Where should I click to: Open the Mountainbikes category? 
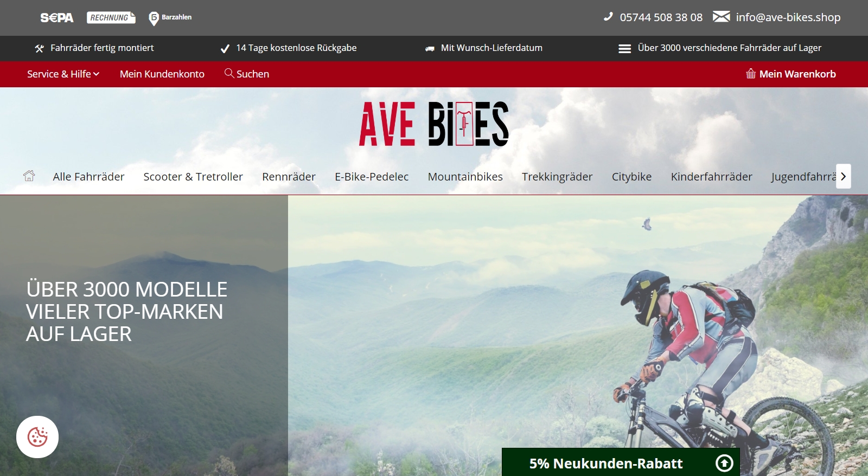[465, 177]
